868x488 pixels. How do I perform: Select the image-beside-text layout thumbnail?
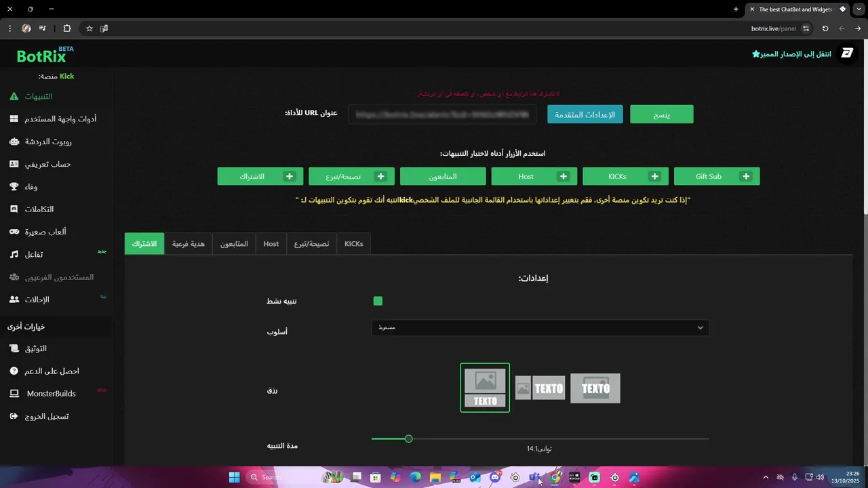[x=540, y=388]
